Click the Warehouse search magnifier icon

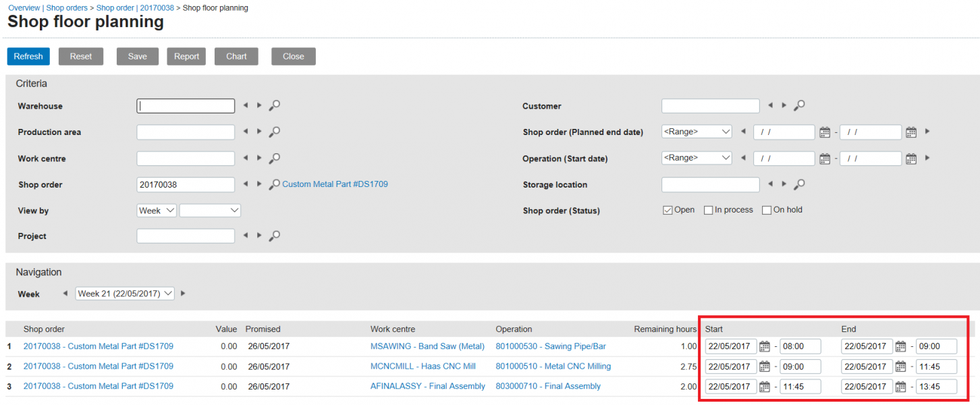coord(275,105)
